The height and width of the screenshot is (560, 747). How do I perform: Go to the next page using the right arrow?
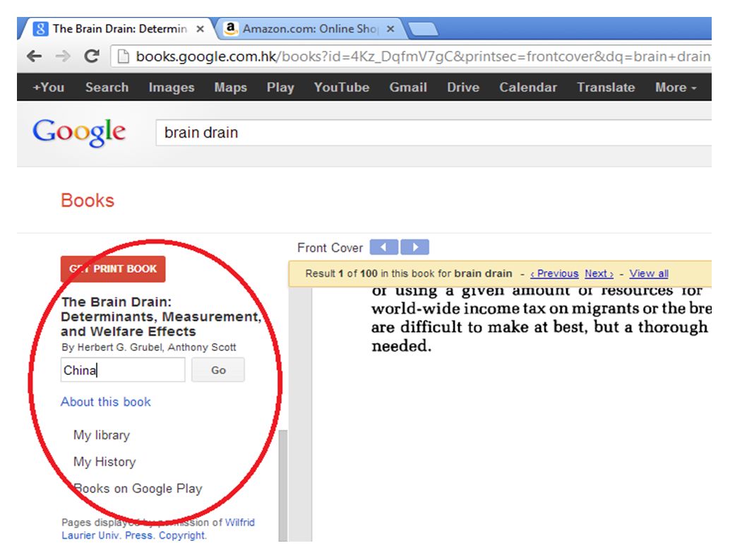click(x=415, y=247)
